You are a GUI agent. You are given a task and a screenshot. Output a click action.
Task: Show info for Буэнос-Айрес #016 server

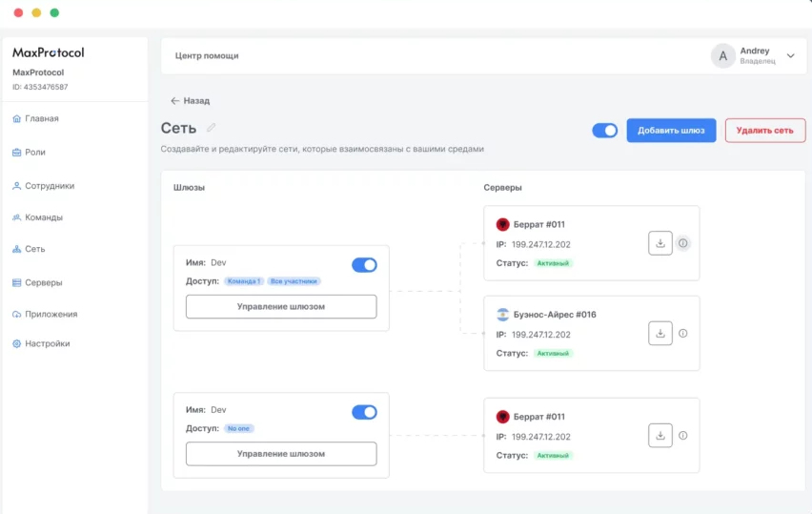pyautogui.click(x=683, y=334)
